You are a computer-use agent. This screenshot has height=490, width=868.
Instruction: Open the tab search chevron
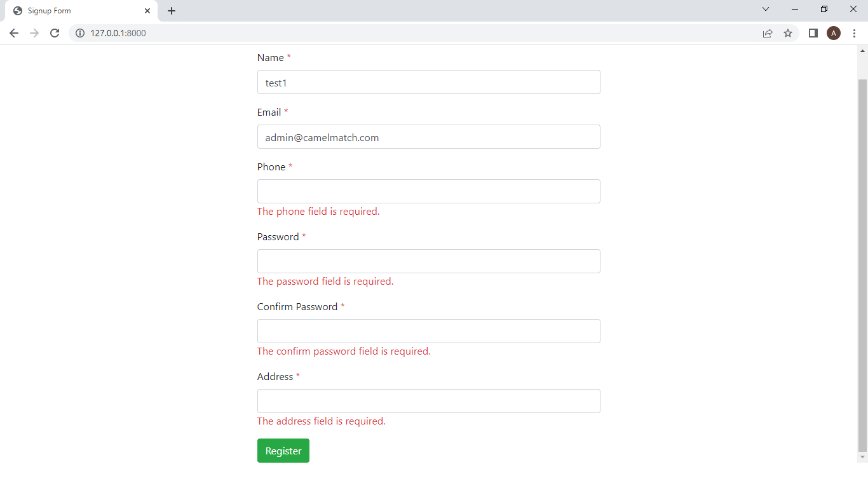click(766, 9)
